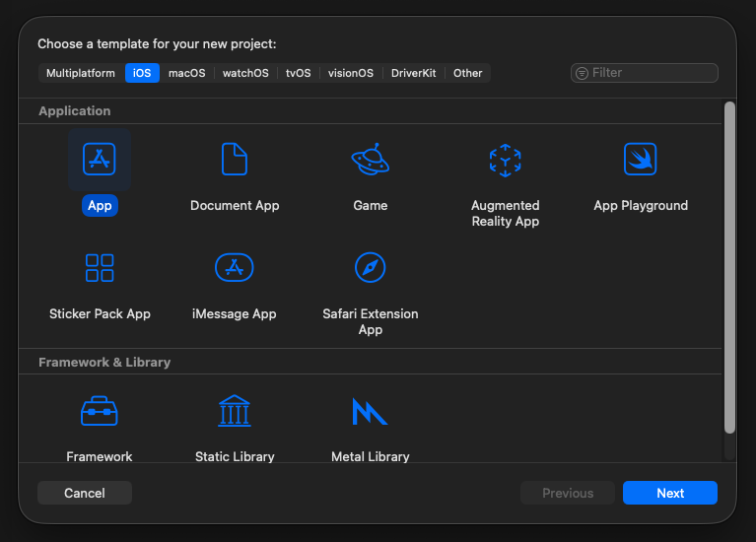
Task: Click the template list vertical scrollbar
Action: (x=729, y=266)
